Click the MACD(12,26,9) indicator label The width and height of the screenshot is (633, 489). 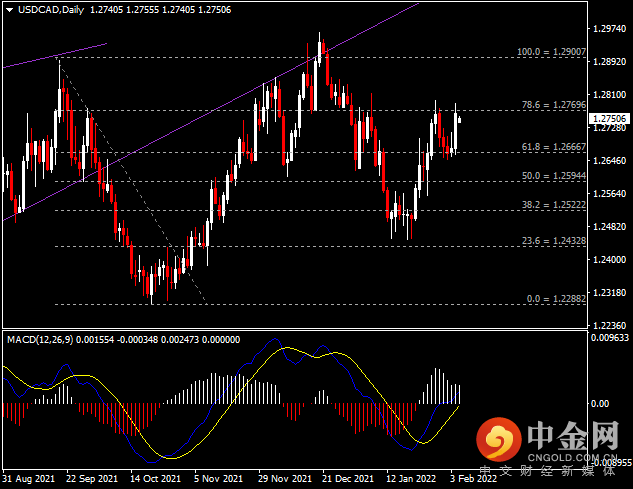40,340
